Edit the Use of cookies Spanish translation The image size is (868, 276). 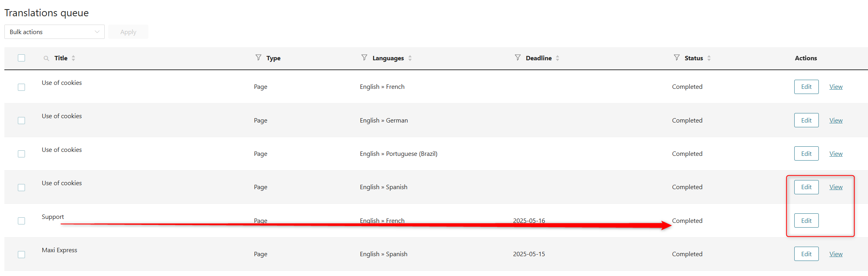[x=806, y=187]
